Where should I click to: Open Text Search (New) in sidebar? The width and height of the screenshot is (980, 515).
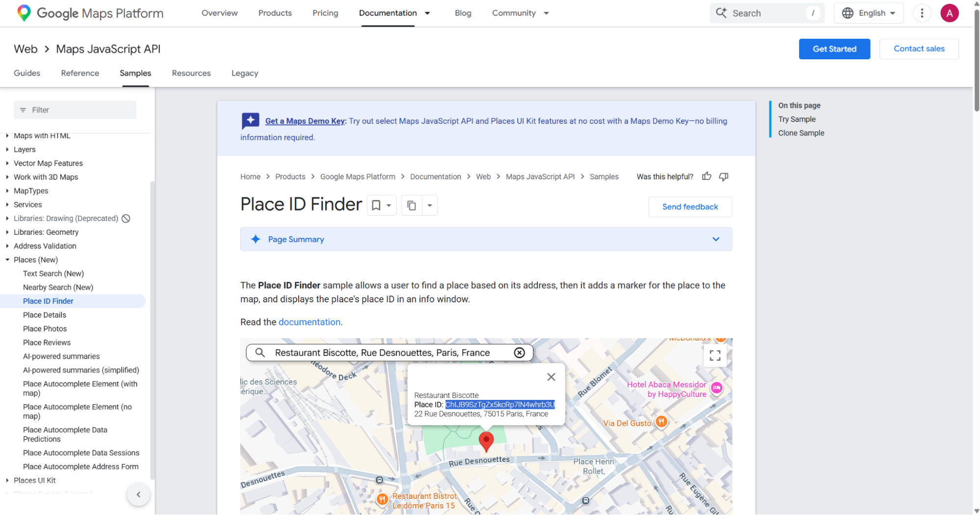[53, 273]
